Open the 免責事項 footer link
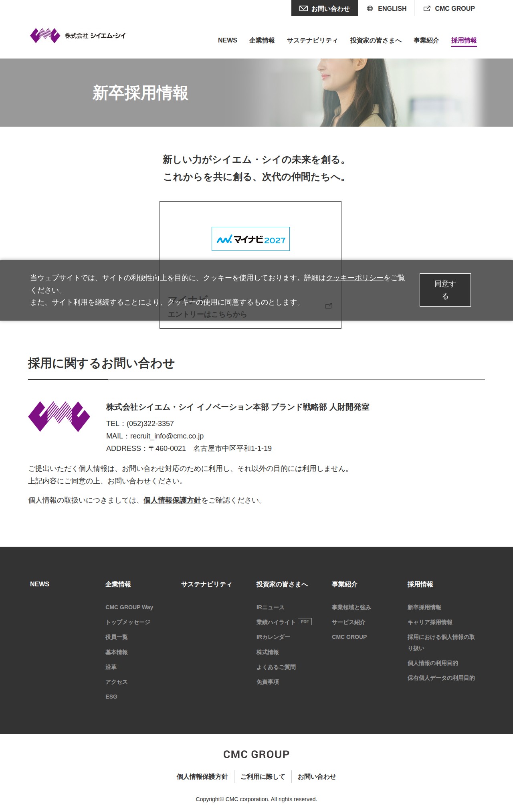Viewport: 513px width, 812px height. [268, 682]
